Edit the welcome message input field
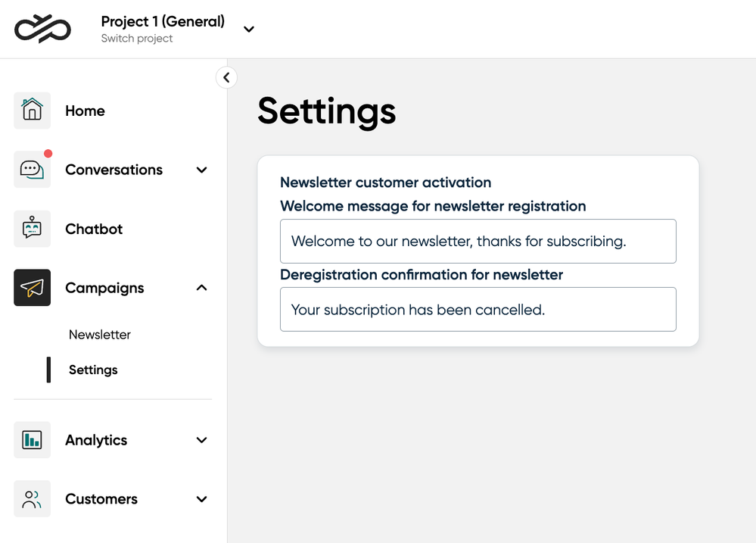Image resolution: width=756 pixels, height=543 pixels. 478,242
